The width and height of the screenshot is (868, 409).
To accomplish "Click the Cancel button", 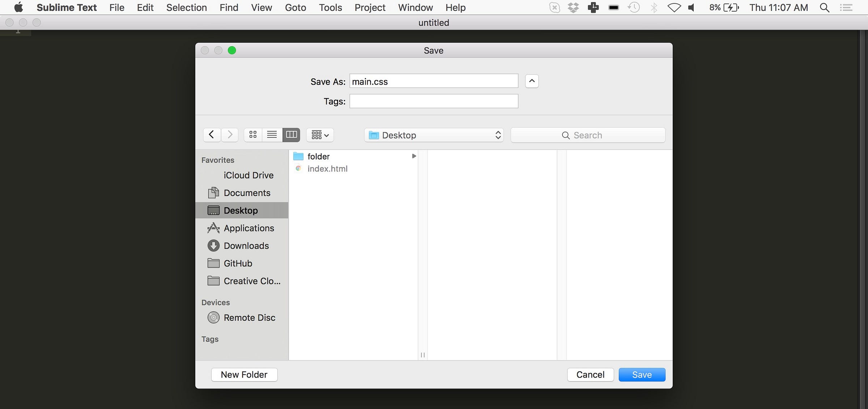I will [590, 375].
